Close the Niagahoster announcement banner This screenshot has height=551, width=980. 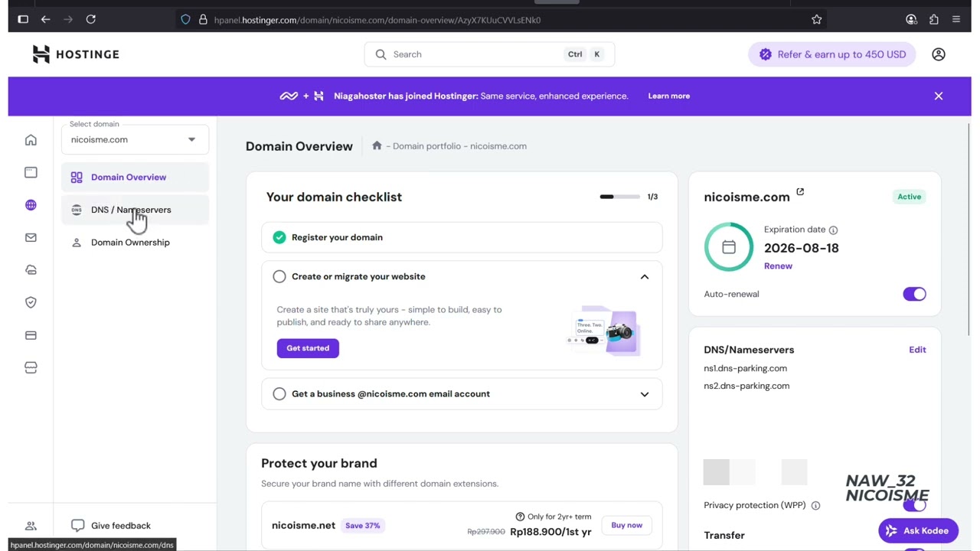pos(939,96)
